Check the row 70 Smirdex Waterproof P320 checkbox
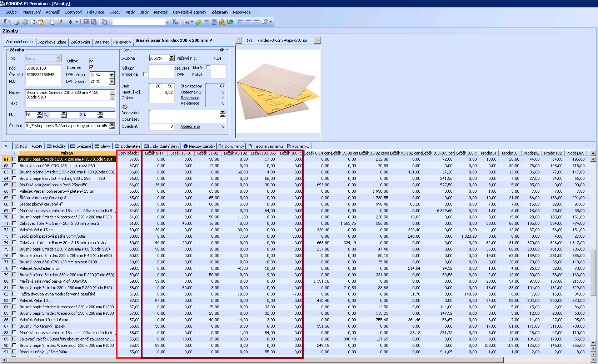Screen dimensions: 598x364 (x=14, y=217)
